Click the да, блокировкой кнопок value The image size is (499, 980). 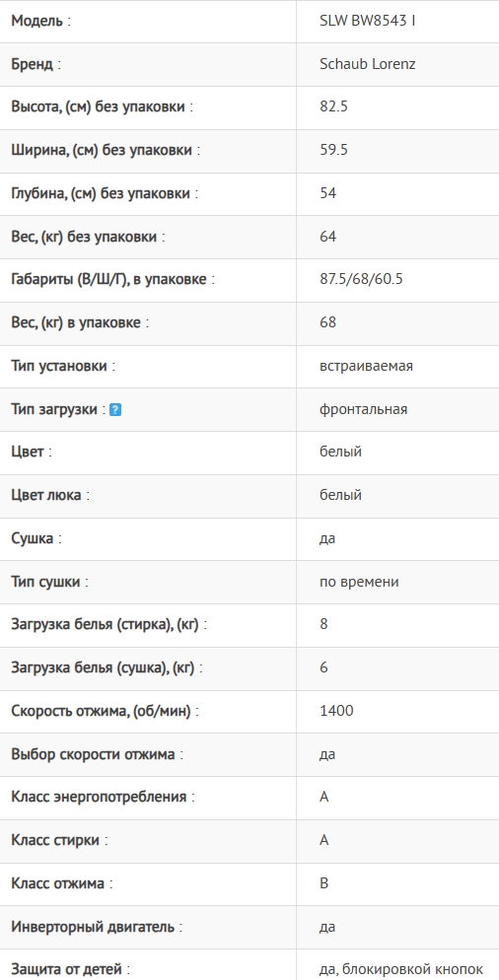click(x=401, y=969)
